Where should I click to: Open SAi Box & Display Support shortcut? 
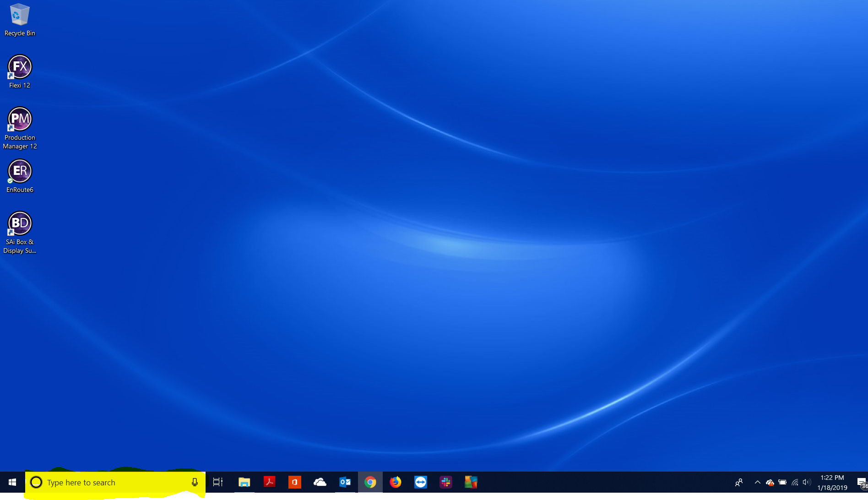(19, 224)
